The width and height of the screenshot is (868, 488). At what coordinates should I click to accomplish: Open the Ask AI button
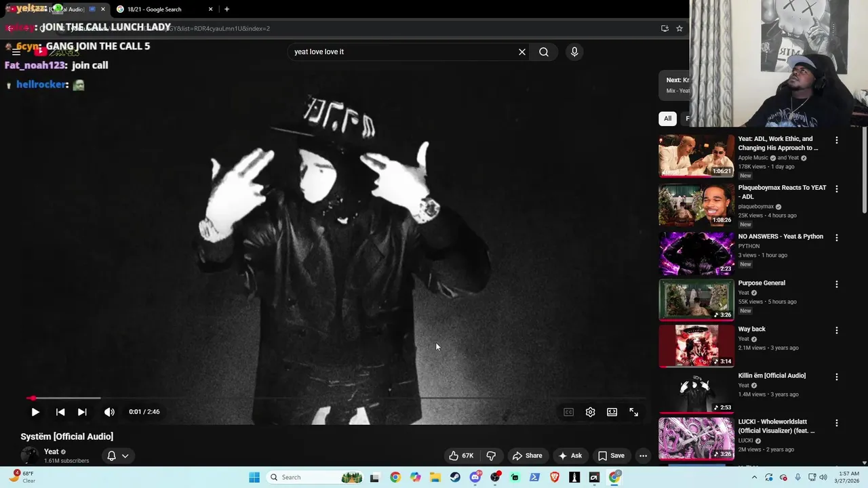(x=570, y=455)
